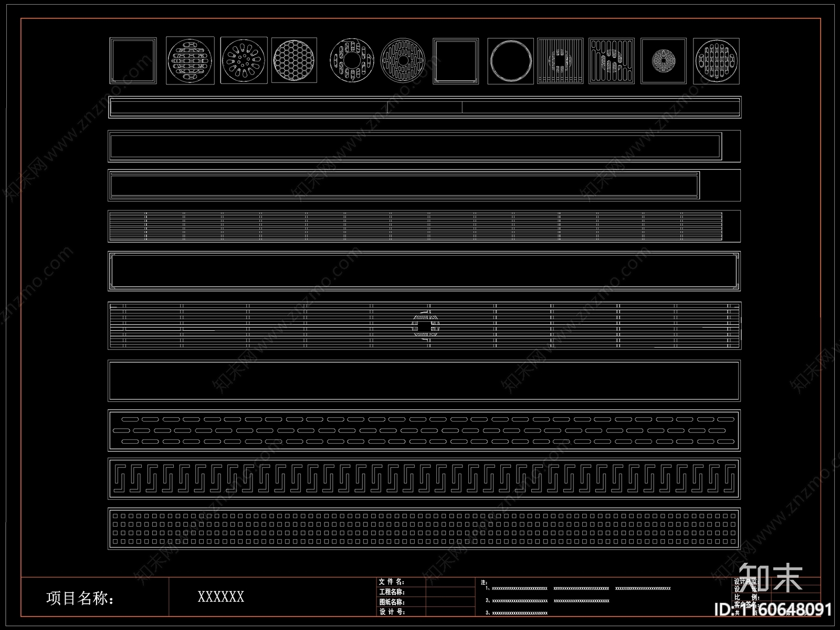Select the framed linear drain with notched corners
Image resolution: width=840 pixels, height=630 pixels.
(425, 271)
